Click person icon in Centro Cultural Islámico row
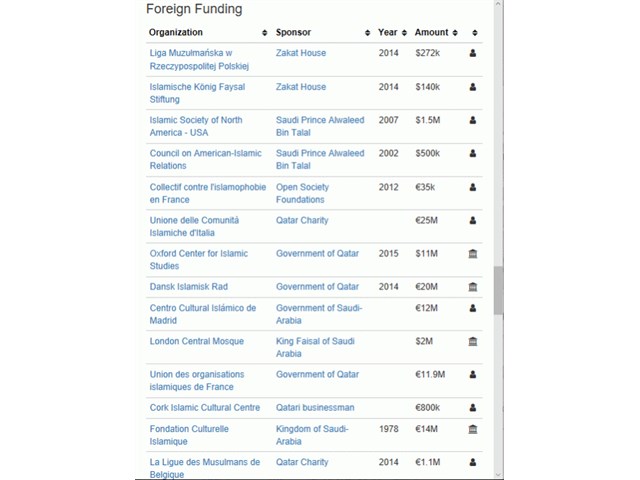The width and height of the screenshot is (640, 480). [473, 308]
